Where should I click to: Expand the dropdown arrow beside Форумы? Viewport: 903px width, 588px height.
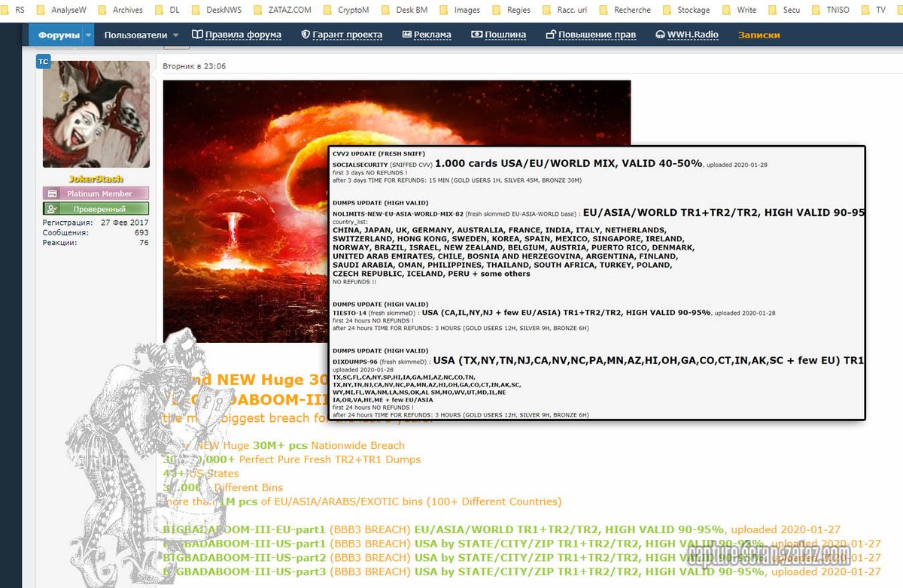pos(89,35)
